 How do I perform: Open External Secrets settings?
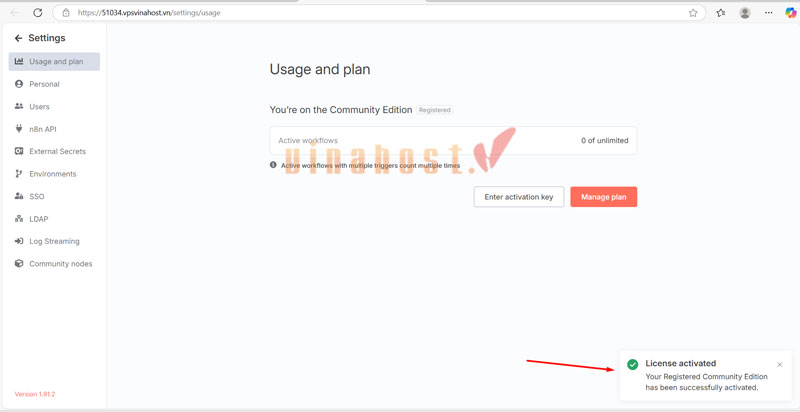pos(54,151)
